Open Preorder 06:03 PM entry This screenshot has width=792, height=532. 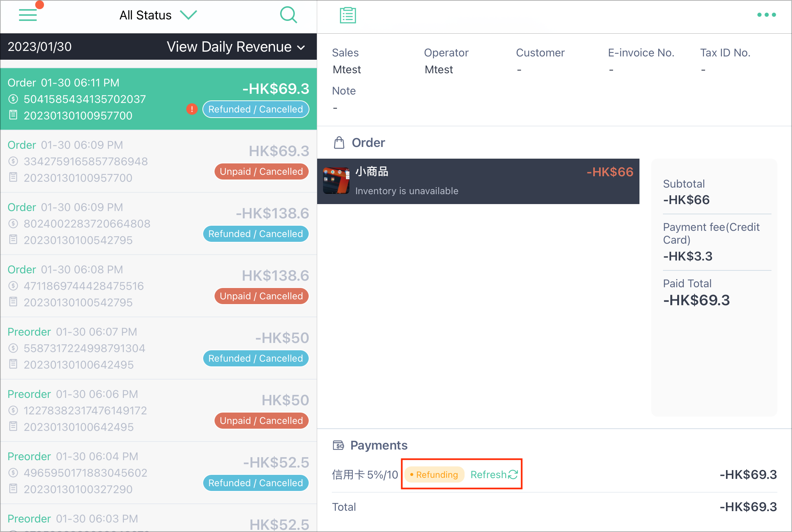click(x=158, y=518)
